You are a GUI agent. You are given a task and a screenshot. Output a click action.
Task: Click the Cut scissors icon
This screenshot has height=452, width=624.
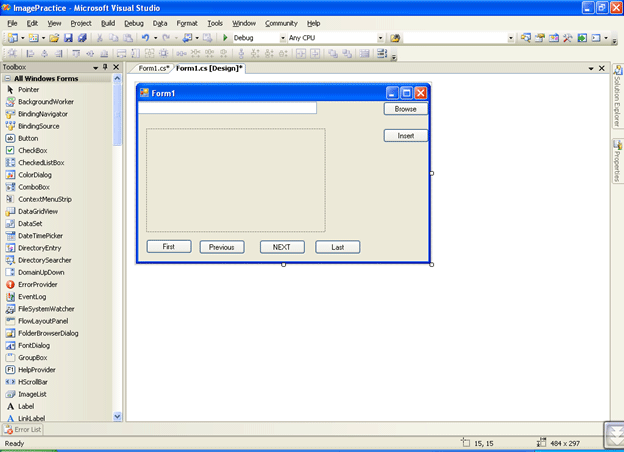point(100,38)
